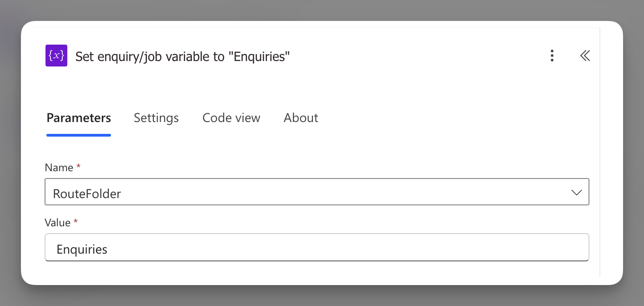The height and width of the screenshot is (306, 644).
Task: Click the panel's right-edge vertical divider
Action: tap(600, 150)
